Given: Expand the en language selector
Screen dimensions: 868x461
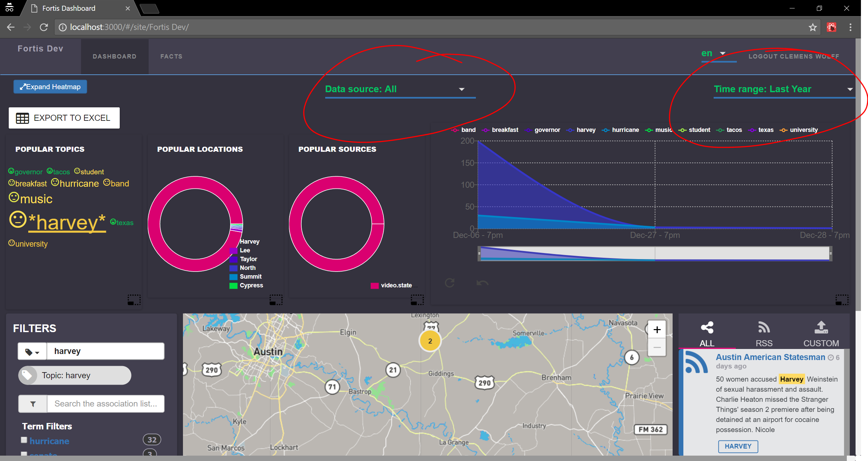Looking at the screenshot, I should 722,53.
